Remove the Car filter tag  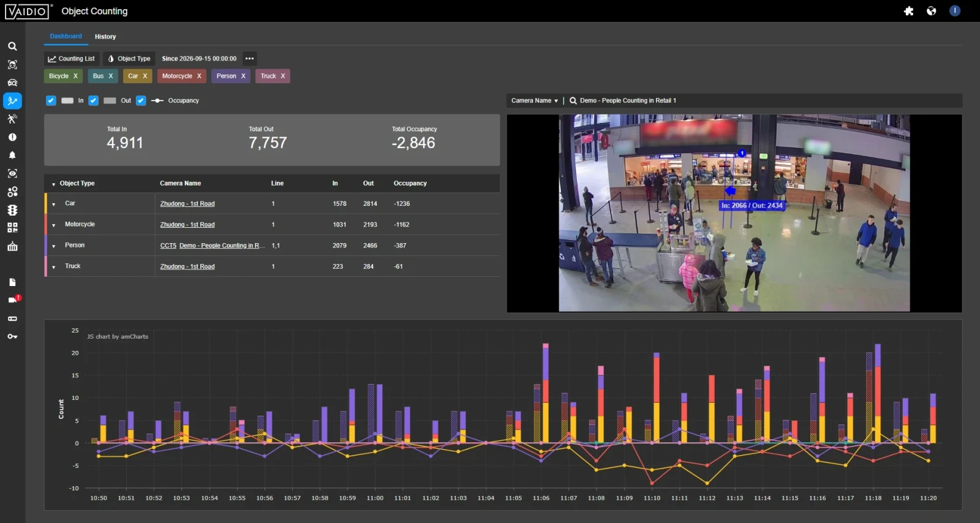click(145, 76)
